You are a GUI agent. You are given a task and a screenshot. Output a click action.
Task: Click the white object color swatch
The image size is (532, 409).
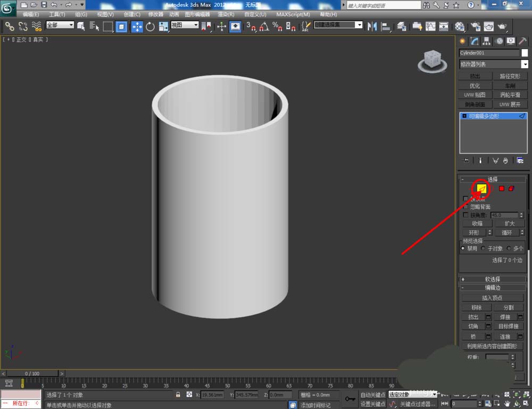[x=525, y=53]
